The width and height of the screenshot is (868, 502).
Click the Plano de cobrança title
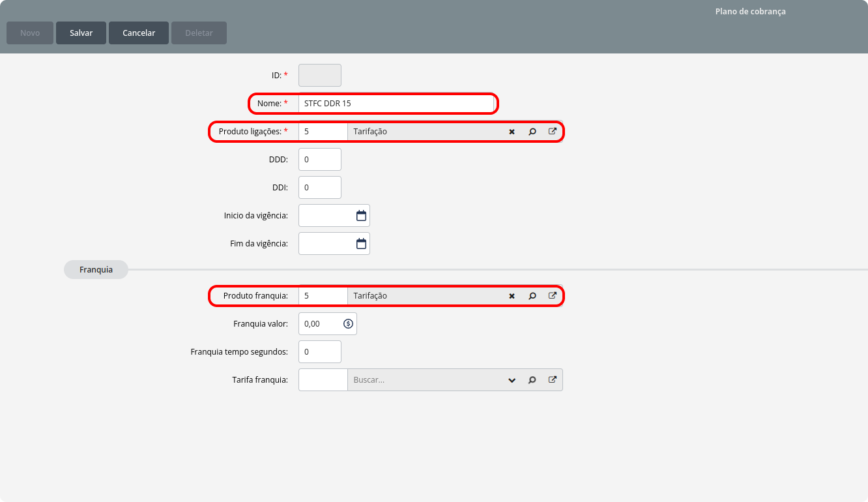750,12
